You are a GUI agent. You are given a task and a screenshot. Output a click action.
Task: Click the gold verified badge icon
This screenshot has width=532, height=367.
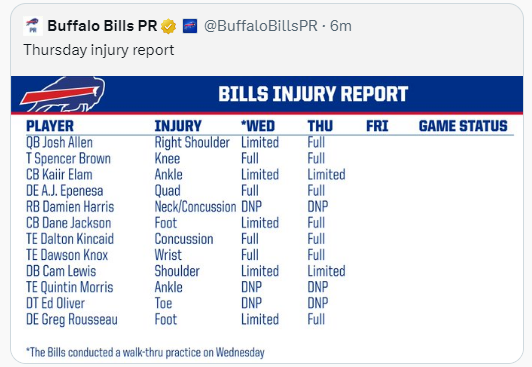pos(169,26)
